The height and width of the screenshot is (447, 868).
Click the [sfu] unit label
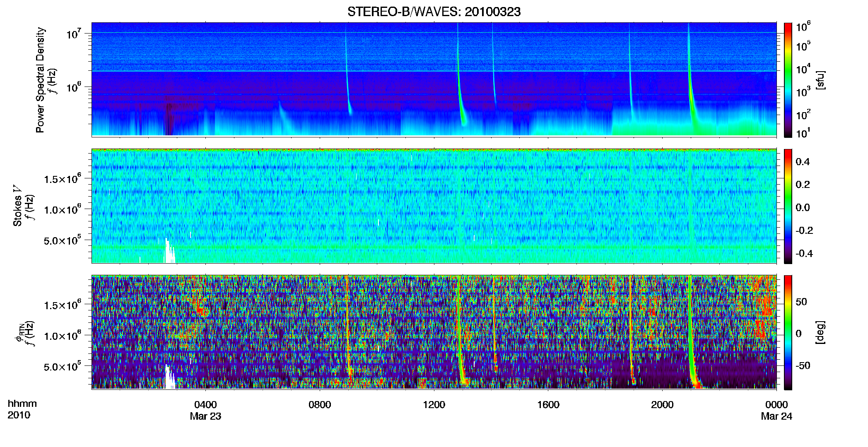(820, 80)
